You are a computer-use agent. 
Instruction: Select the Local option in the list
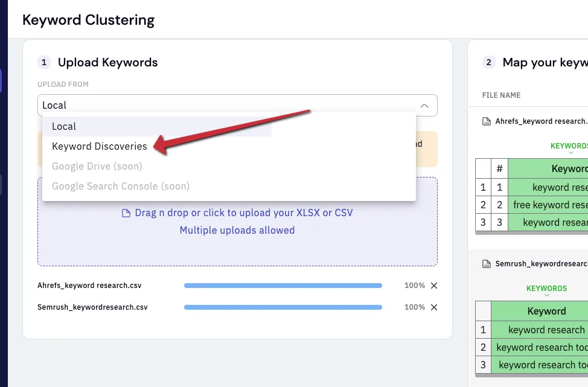pos(64,126)
